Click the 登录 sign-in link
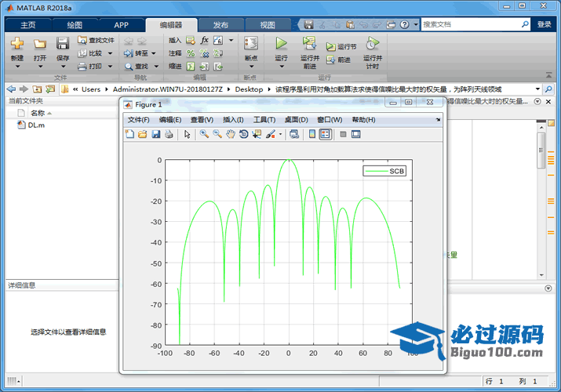The height and width of the screenshot is (392, 561). coord(544,24)
